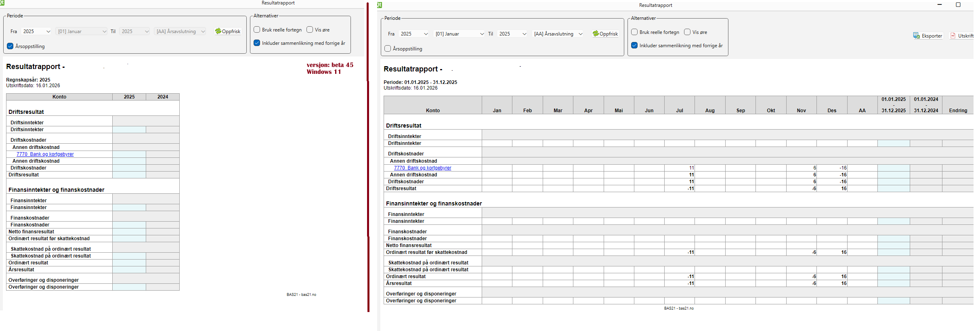This screenshot has width=980, height=331.
Task: Enable Årsoppstilling in right window
Action: pyautogui.click(x=388, y=48)
